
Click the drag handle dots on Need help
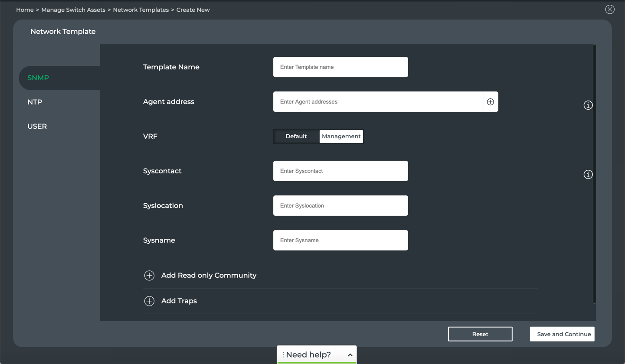283,355
